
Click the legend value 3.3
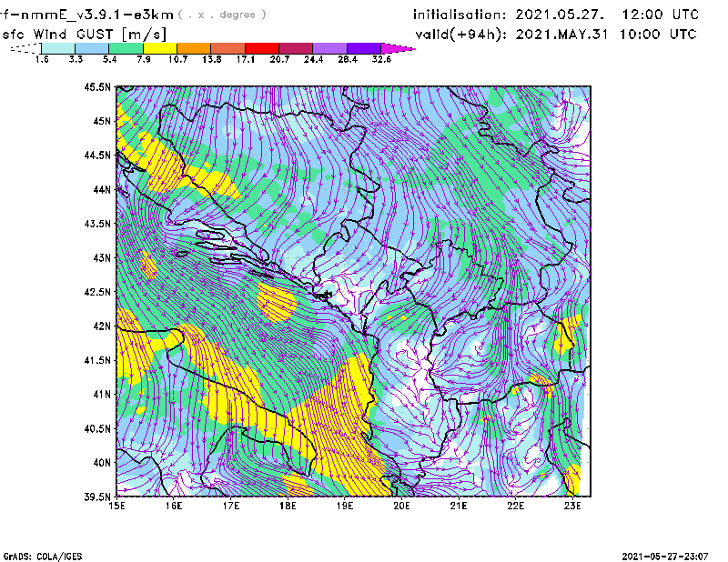click(x=76, y=59)
